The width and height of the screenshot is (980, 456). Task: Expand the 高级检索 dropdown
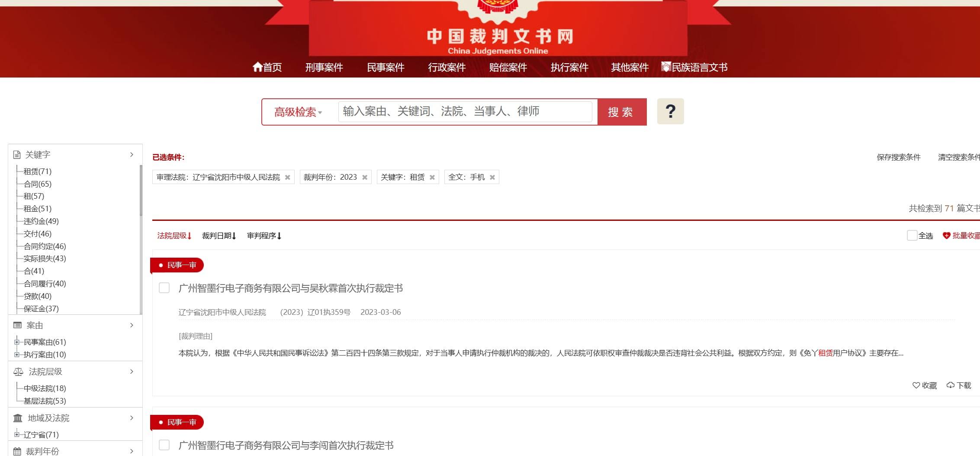coord(298,112)
